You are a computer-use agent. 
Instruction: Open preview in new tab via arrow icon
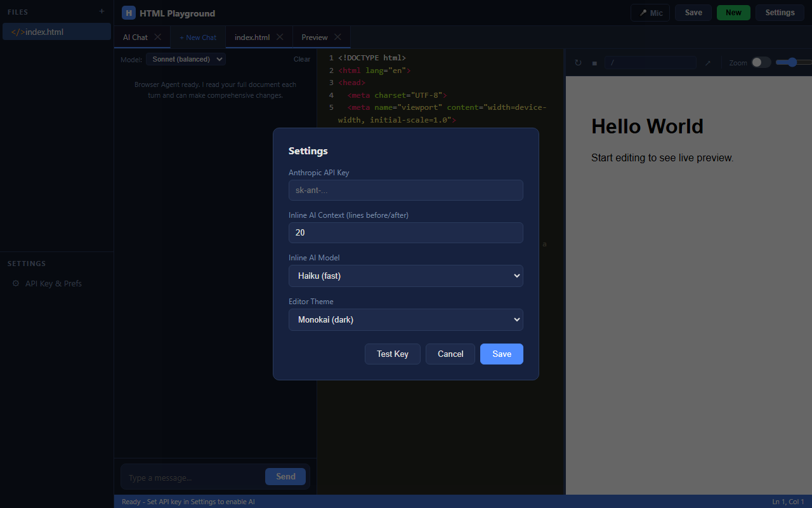coord(708,63)
